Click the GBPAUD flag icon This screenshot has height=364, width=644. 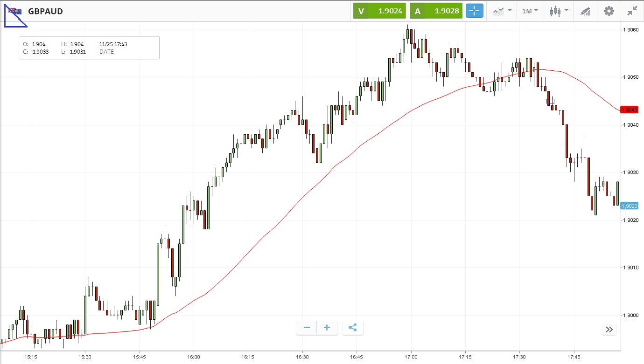[x=15, y=11]
